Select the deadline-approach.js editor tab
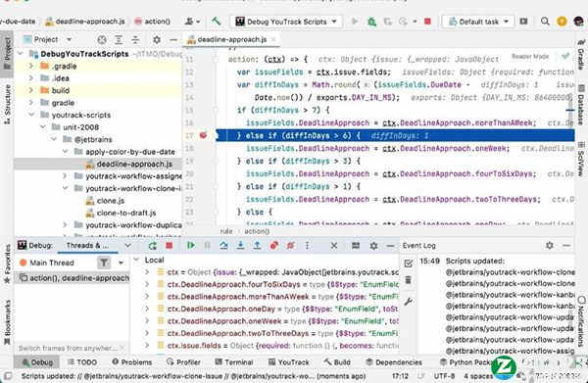588x383 pixels. (x=231, y=39)
